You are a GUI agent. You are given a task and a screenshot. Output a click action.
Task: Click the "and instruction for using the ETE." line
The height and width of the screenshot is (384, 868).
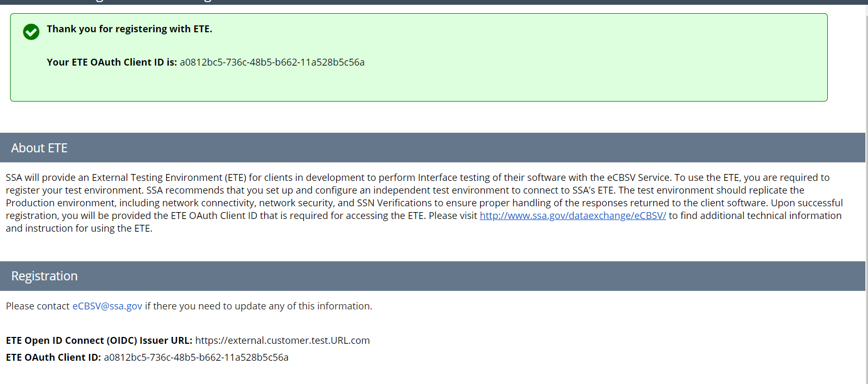coord(79,228)
